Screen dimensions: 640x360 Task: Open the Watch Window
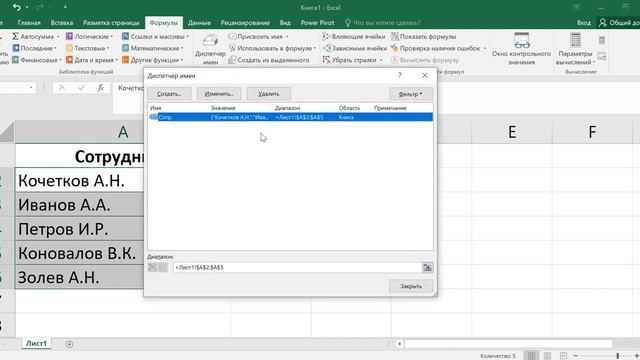tap(521, 49)
